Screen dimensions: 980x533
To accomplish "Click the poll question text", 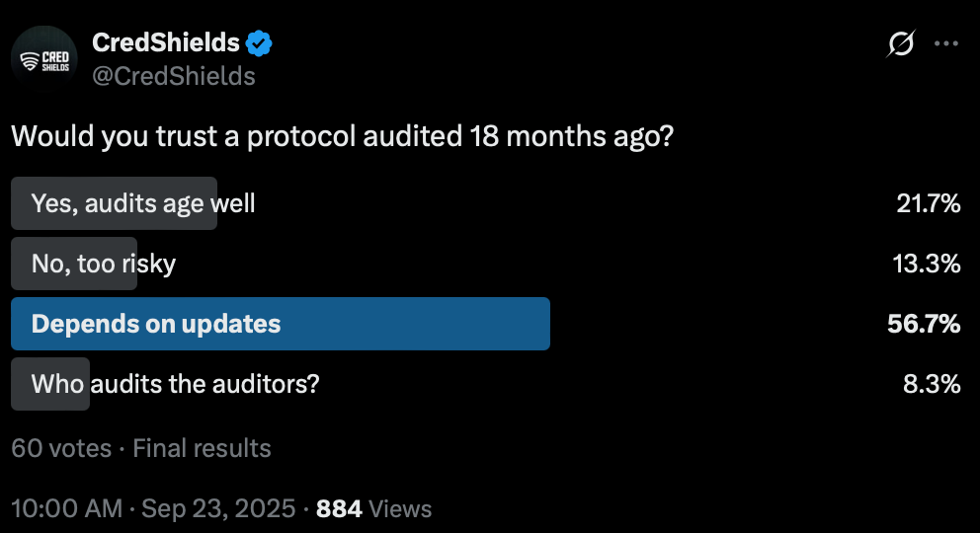I will [342, 136].
